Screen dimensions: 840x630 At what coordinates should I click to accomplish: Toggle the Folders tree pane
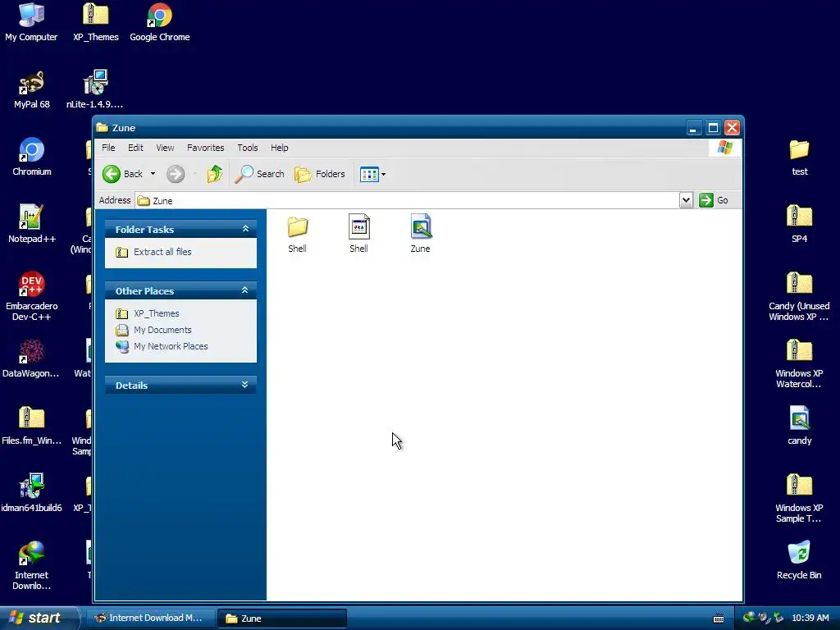(x=320, y=174)
